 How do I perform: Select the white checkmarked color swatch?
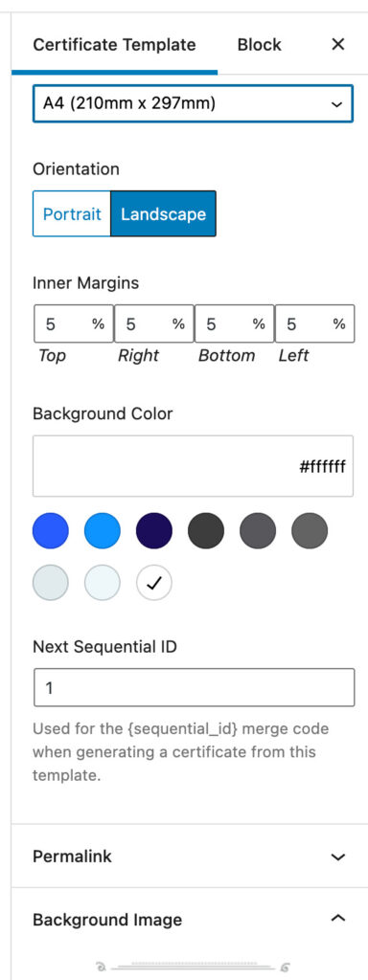coord(154,583)
